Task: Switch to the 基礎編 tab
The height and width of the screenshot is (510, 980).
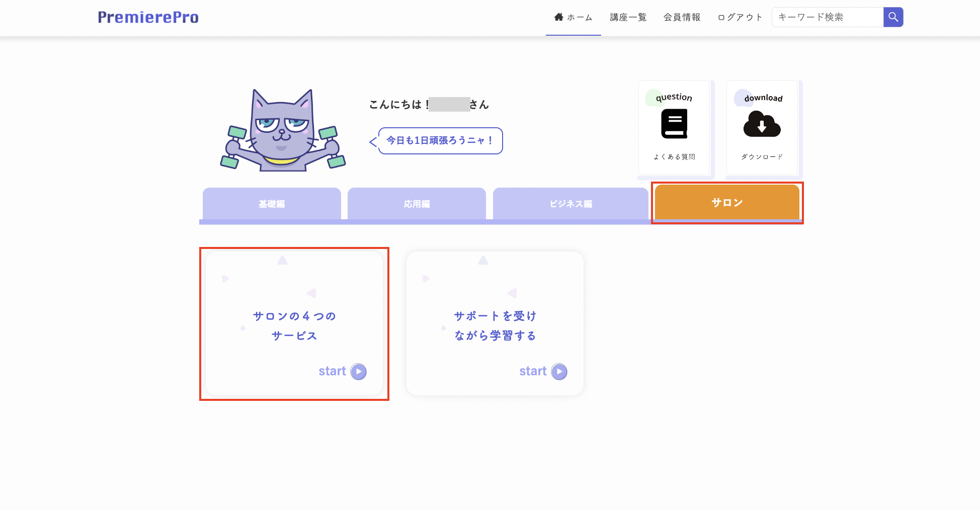Action: 272,204
